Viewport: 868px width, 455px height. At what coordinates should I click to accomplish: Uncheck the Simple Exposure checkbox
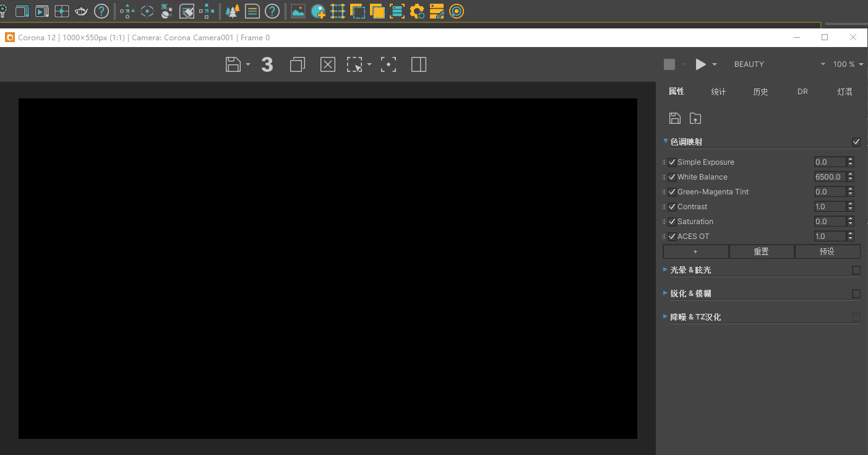click(672, 162)
